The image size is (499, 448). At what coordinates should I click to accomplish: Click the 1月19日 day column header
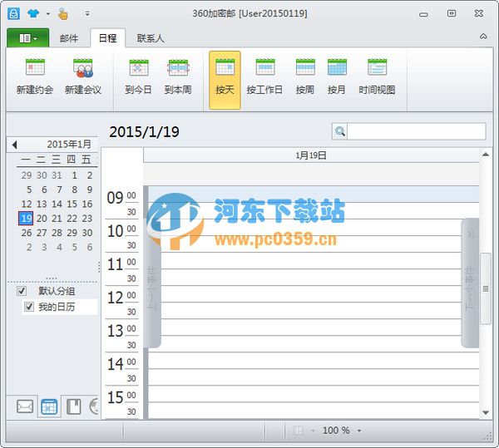click(x=311, y=155)
